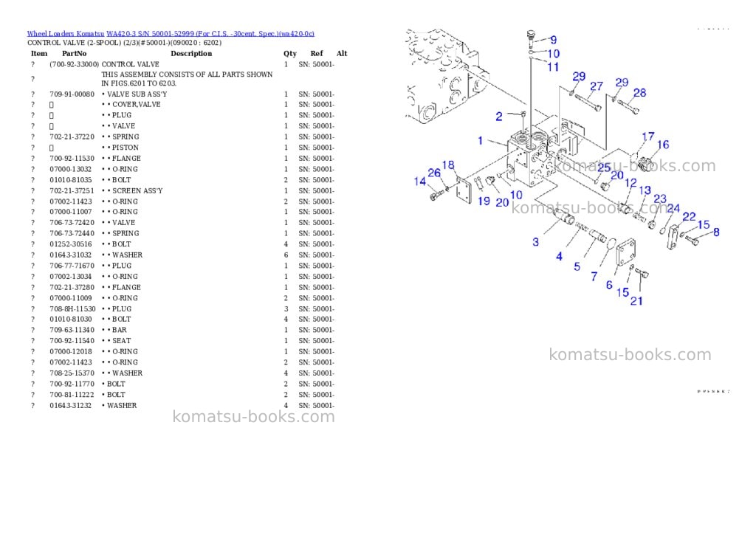756x535 pixels.
Task: Select part number 706-77-71670
Action: [x=72, y=266]
